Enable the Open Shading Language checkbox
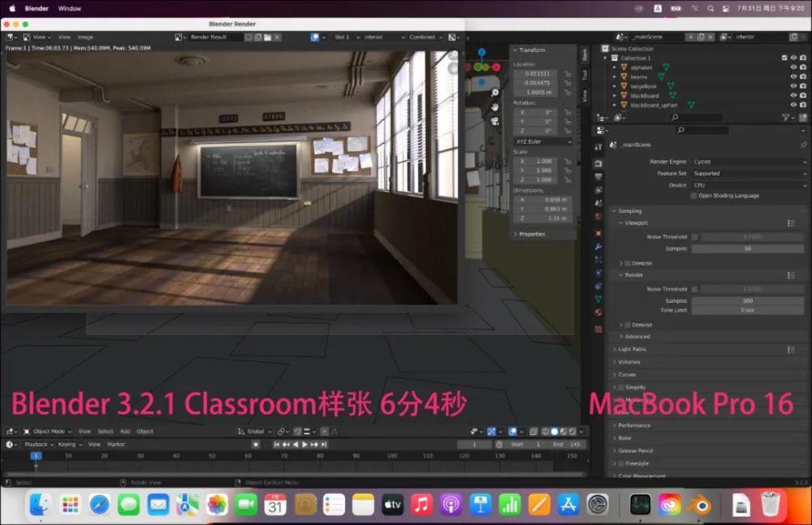The height and width of the screenshot is (525, 812). 693,196
